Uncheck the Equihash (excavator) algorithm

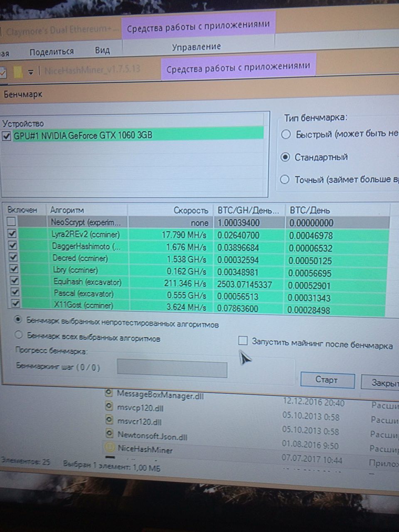[x=15, y=281]
